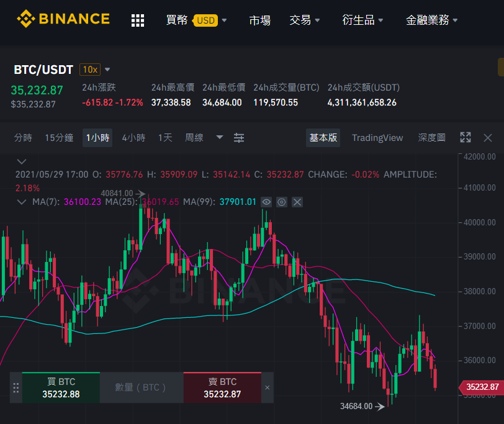Open more time intervals dropdown

220,138
